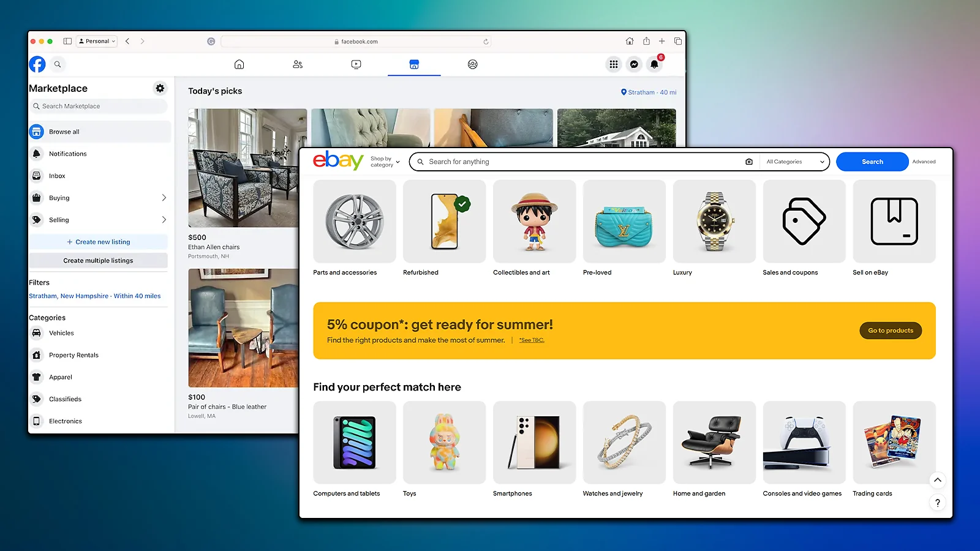Expand the Buying section chevron

click(x=164, y=198)
